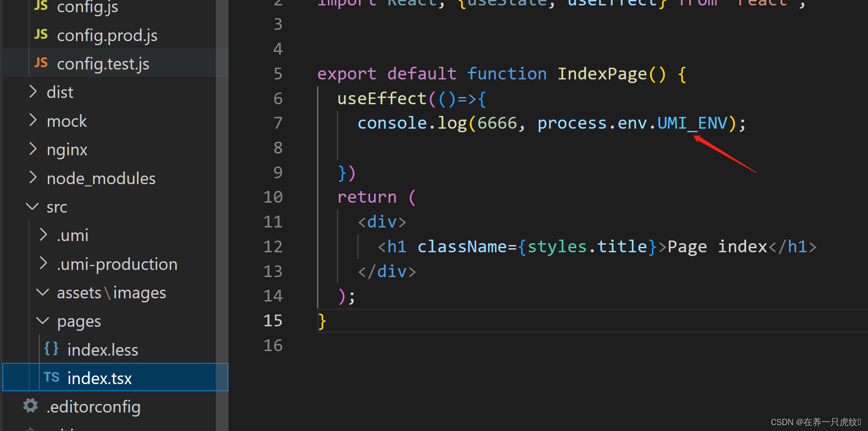This screenshot has height=431, width=868.
Task: Open config.test.js file
Action: point(103,63)
